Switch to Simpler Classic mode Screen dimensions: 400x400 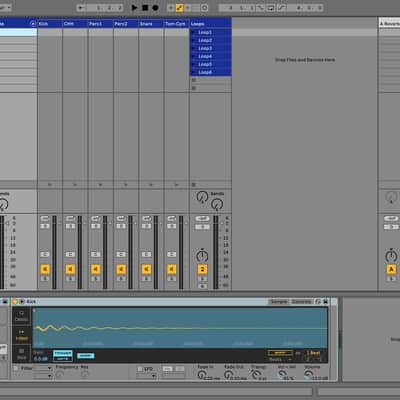(x=22, y=316)
